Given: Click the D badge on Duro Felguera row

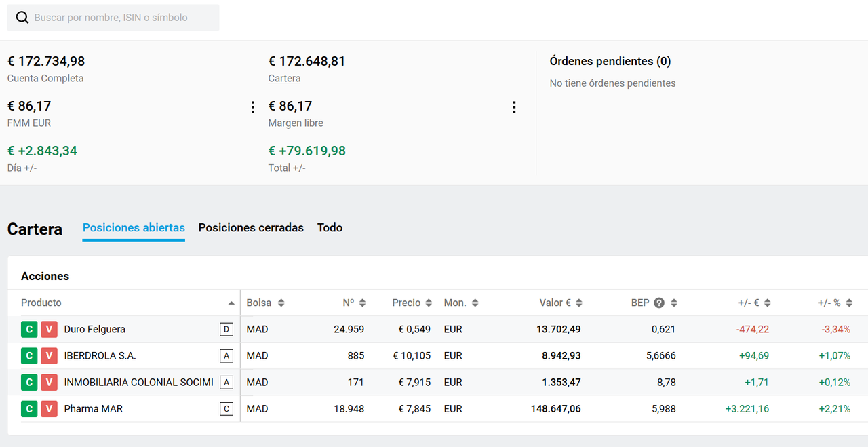Looking at the screenshot, I should (x=226, y=330).
